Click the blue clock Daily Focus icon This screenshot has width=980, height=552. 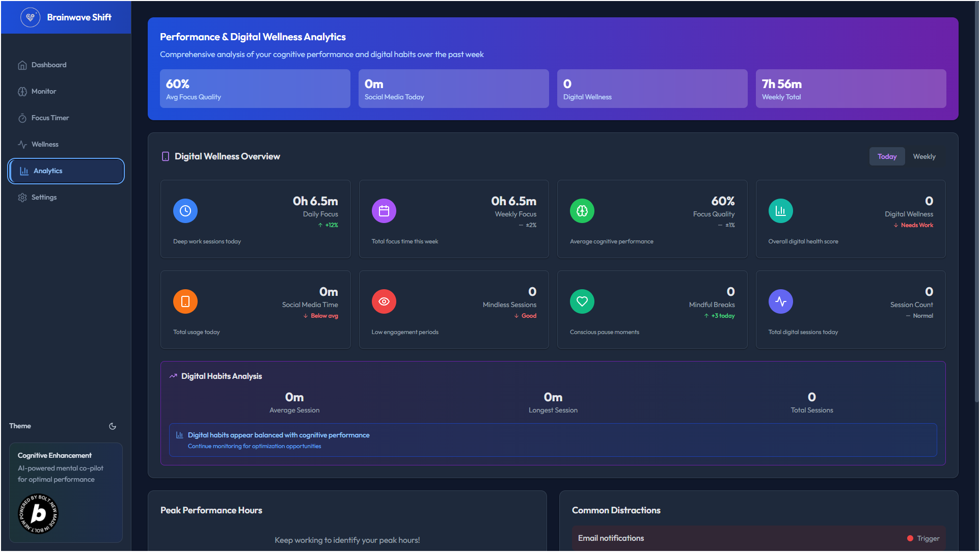click(x=185, y=211)
